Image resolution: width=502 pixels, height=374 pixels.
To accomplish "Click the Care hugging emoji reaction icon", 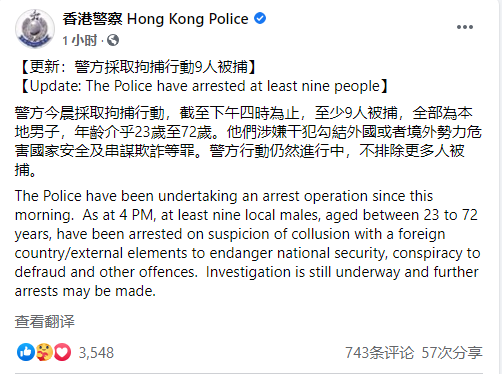I will [x=44, y=352].
